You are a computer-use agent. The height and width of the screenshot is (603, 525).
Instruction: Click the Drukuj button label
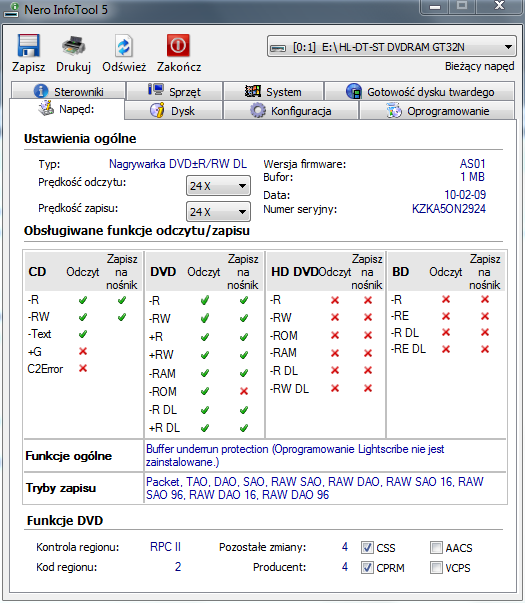click(x=73, y=67)
